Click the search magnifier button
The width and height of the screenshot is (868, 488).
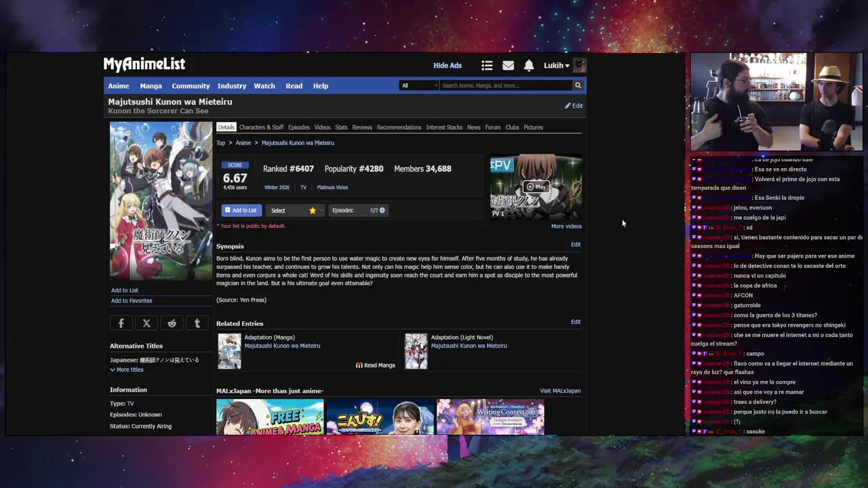point(578,85)
